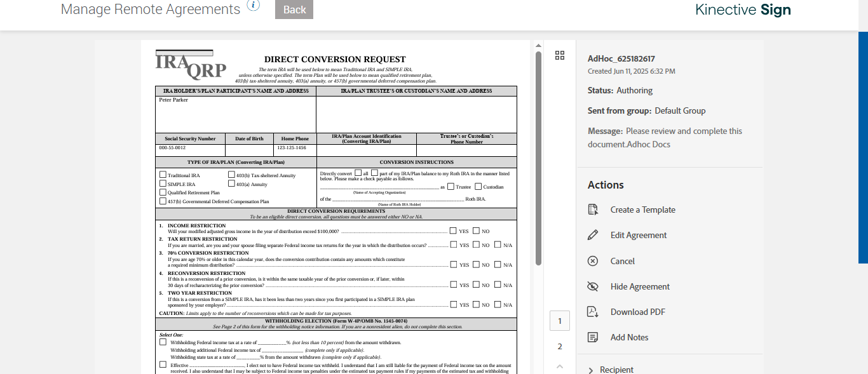Check the 403(a) Annuity checkbox

231,184
